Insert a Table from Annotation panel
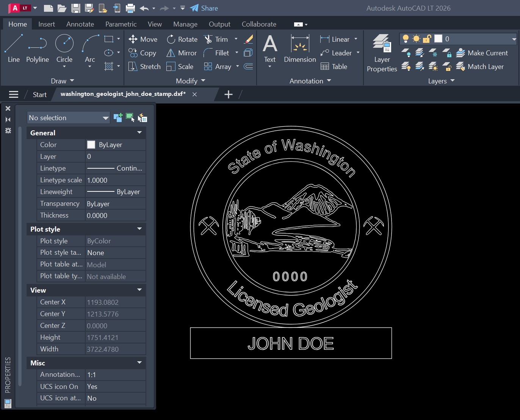Screen dimensions: 520x420 tap(334, 67)
